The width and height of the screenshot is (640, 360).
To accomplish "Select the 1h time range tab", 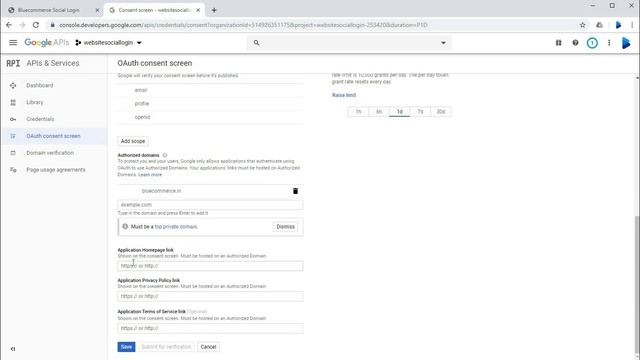I will coord(358,111).
